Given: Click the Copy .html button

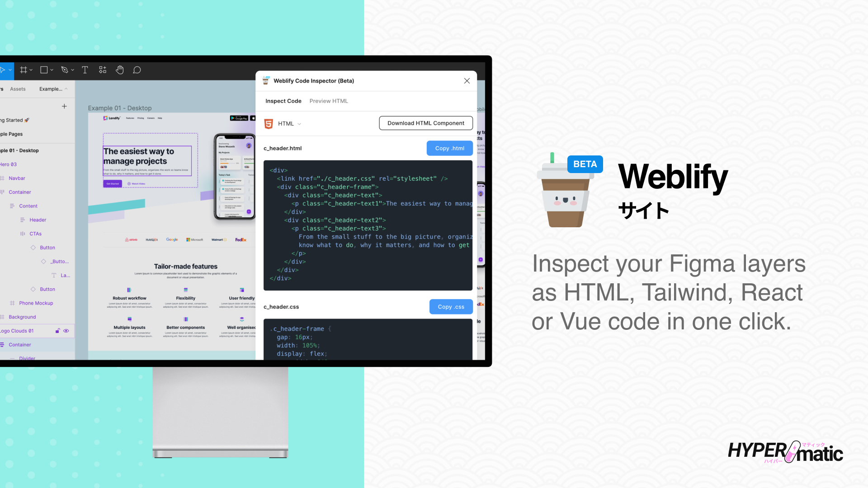Looking at the screenshot, I should pos(449,148).
